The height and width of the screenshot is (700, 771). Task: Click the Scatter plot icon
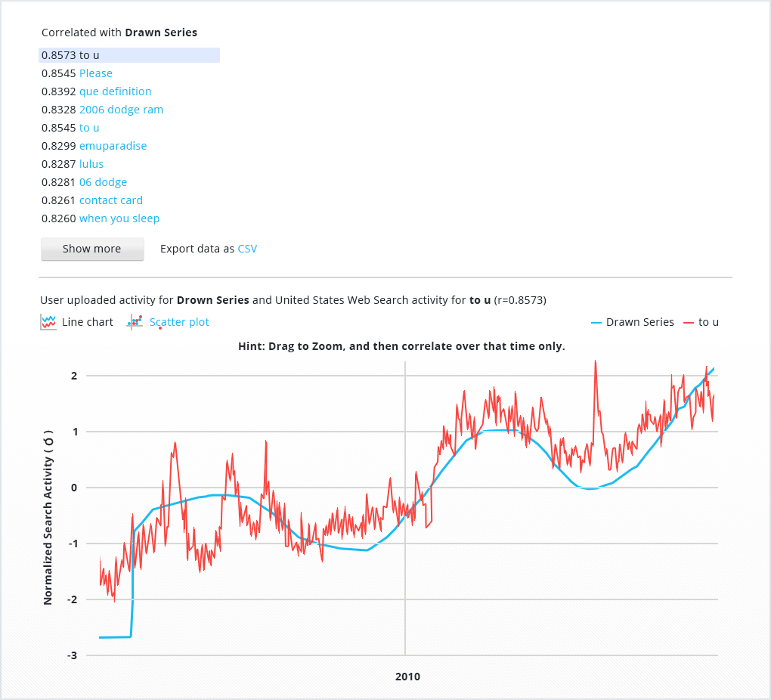click(135, 322)
